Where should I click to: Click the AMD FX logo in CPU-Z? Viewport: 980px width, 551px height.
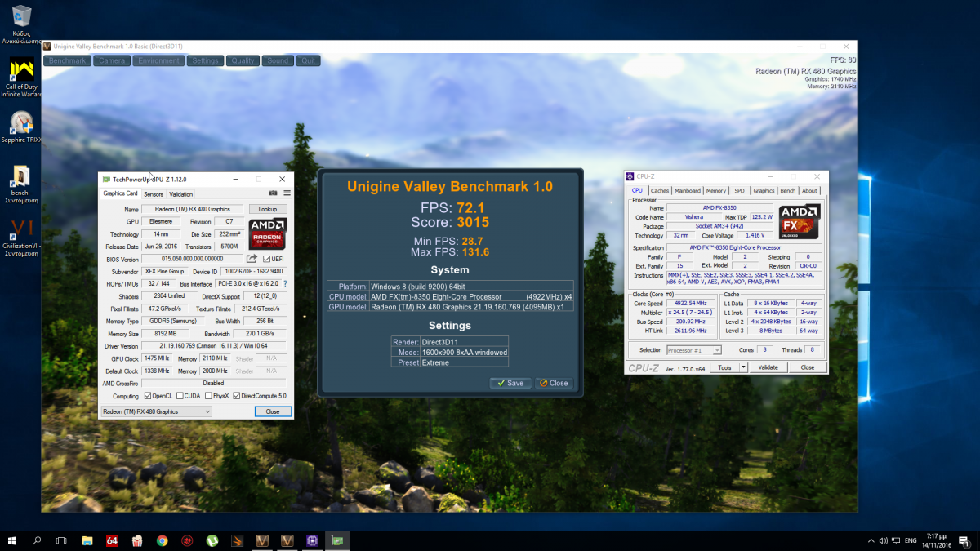pos(799,221)
